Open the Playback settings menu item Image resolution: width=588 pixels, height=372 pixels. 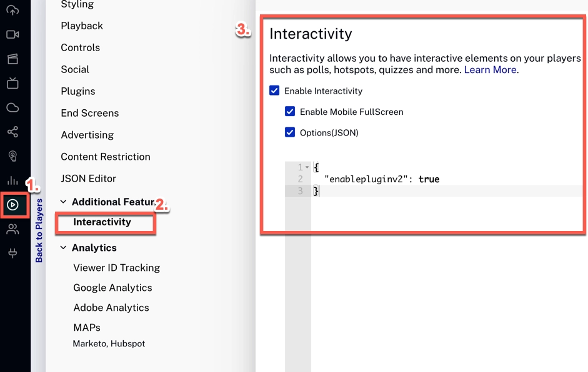82,26
